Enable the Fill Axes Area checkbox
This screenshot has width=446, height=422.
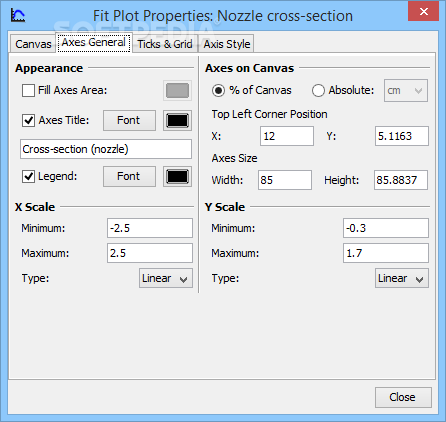[x=28, y=90]
